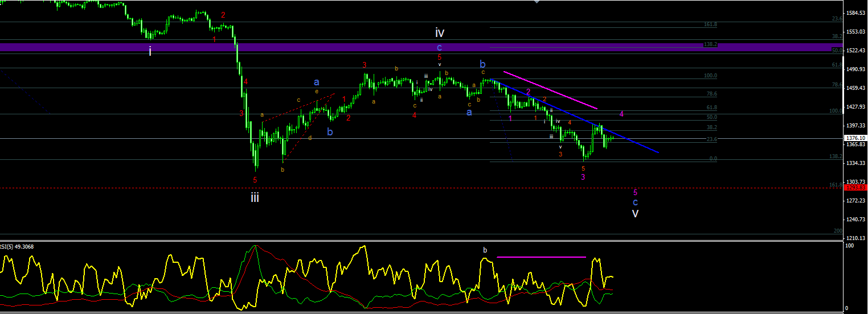
Task: Select the white 'iii' wave label
Action: (255, 198)
